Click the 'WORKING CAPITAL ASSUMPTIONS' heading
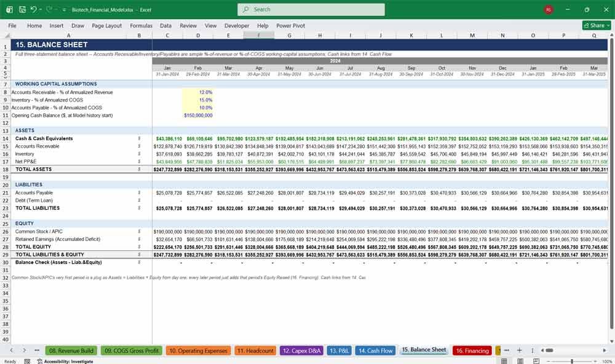Viewport: 615px width, 364px height. pos(56,84)
